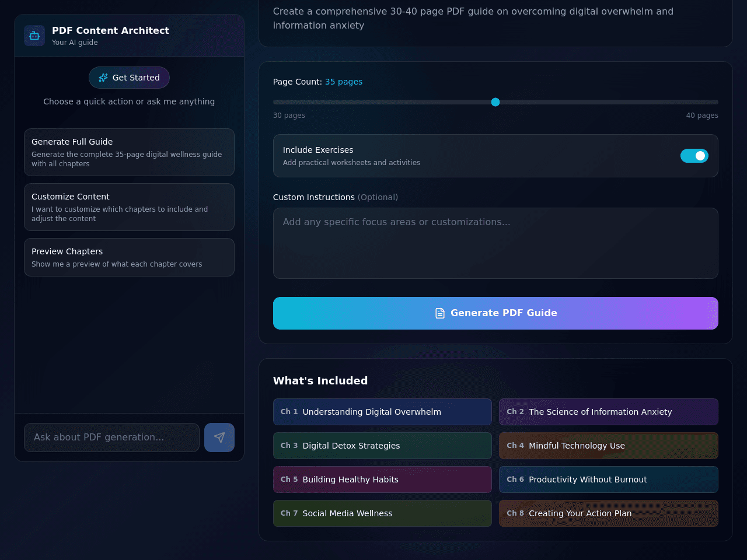This screenshot has width=747, height=560.
Task: Select Ch 4 Mindful Technology Use
Action: (609, 446)
